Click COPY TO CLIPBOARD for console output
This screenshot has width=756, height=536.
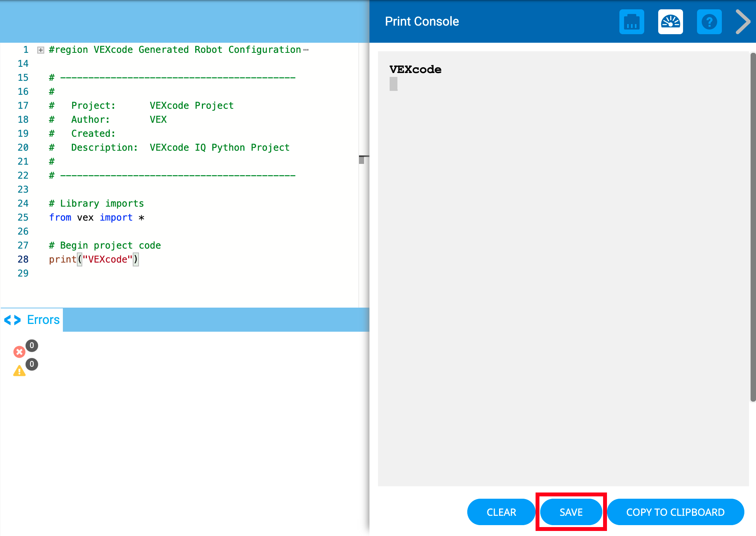pyautogui.click(x=675, y=512)
